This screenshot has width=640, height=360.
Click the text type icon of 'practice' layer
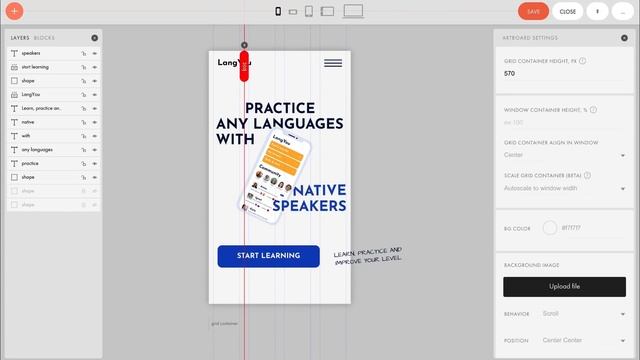tap(14, 164)
